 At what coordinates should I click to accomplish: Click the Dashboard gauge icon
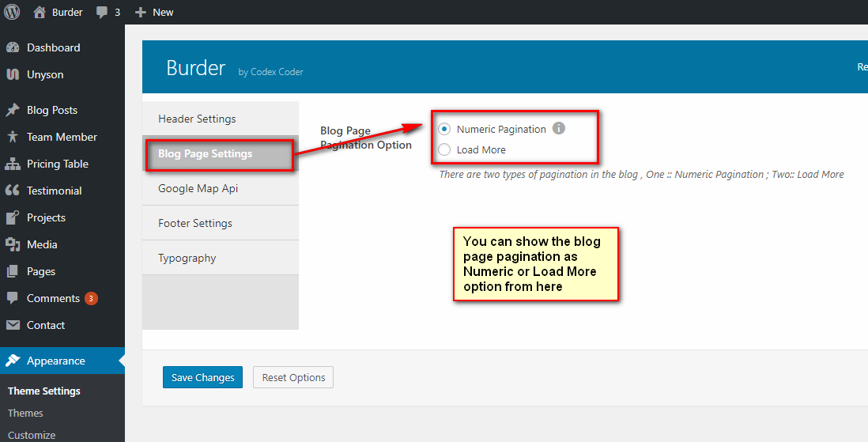click(x=13, y=47)
